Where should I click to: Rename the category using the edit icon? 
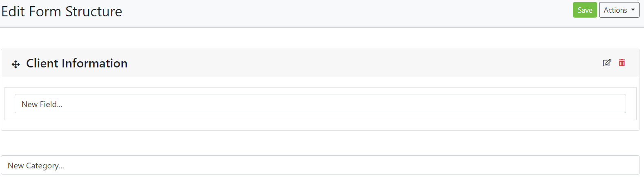pos(607,63)
